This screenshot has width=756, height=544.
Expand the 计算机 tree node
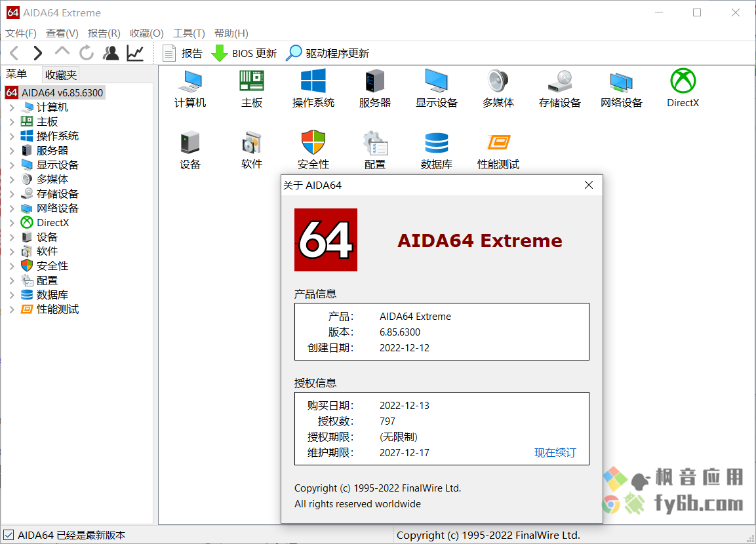12,107
